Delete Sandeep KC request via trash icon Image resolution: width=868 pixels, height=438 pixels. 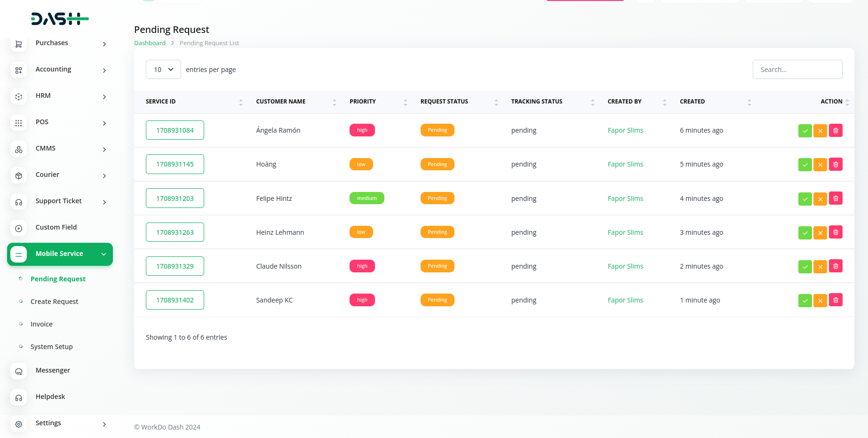(x=836, y=300)
